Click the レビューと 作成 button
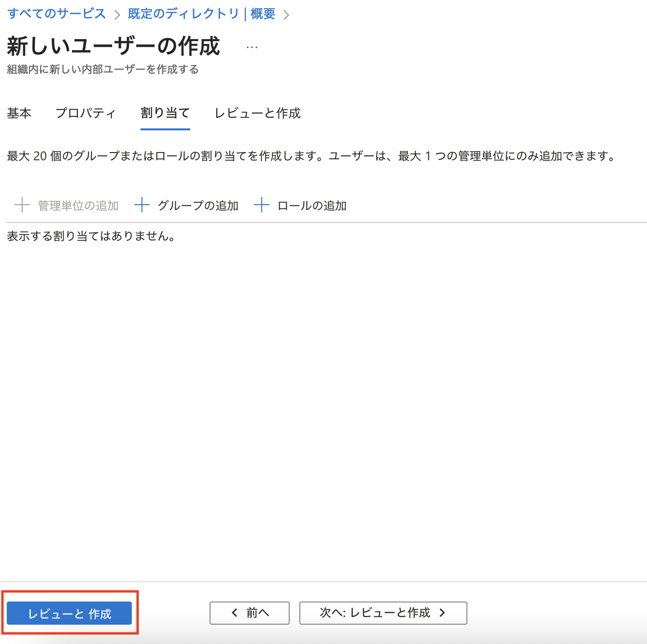This screenshot has width=647, height=644. pos(70,613)
